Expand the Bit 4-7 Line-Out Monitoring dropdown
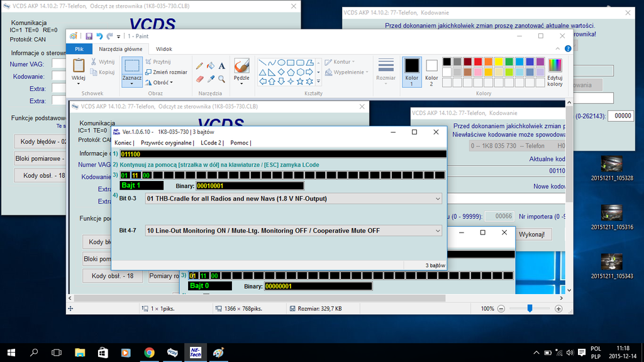 [438, 231]
